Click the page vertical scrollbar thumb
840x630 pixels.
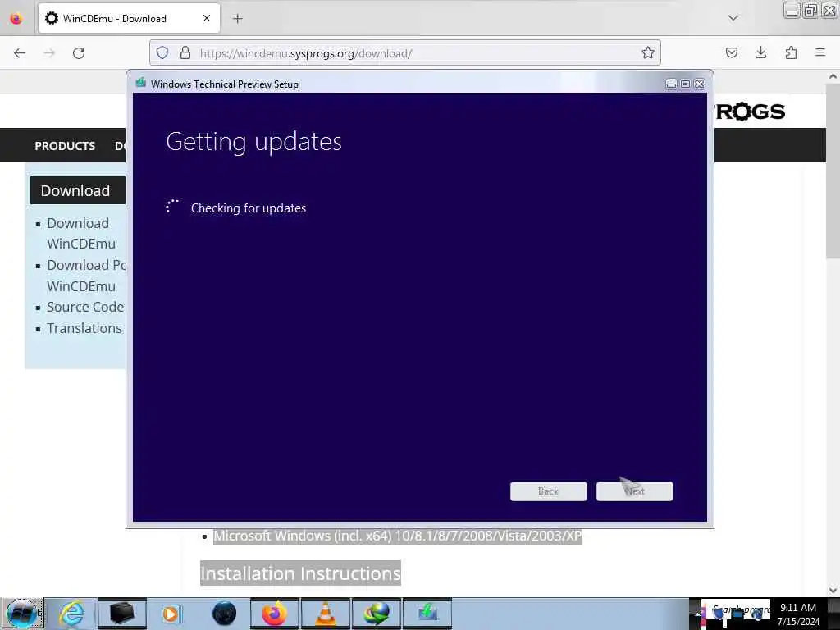tap(833, 171)
